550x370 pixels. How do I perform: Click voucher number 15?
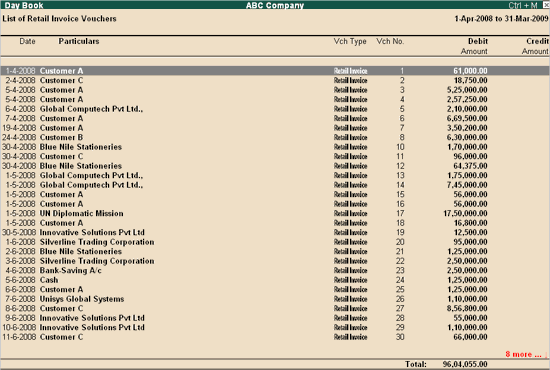pyautogui.click(x=400, y=194)
